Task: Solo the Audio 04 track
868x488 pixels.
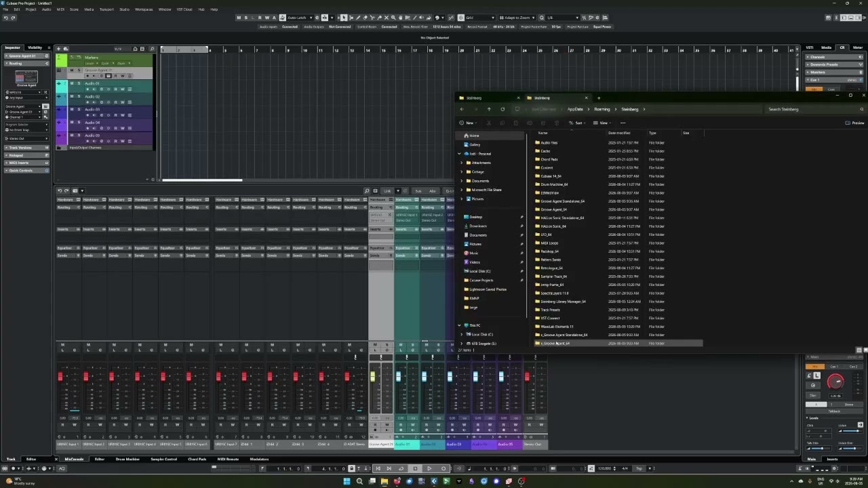Action: 79,122
